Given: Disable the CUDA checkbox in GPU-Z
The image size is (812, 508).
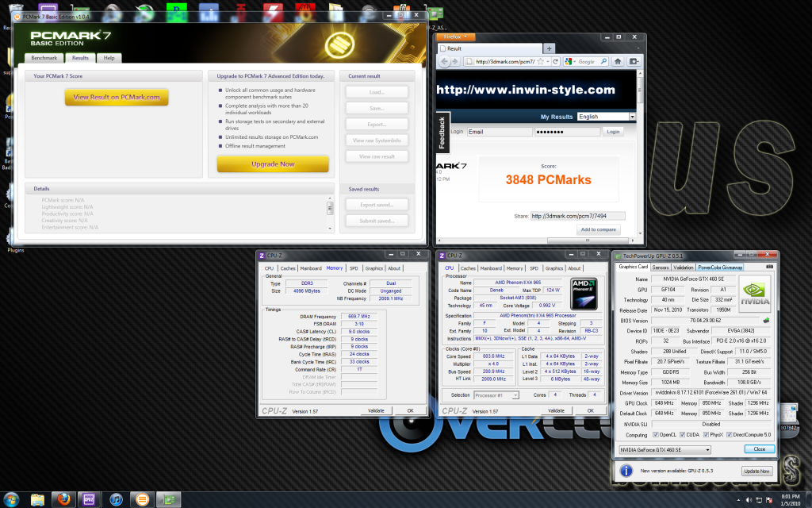Looking at the screenshot, I should click(682, 434).
